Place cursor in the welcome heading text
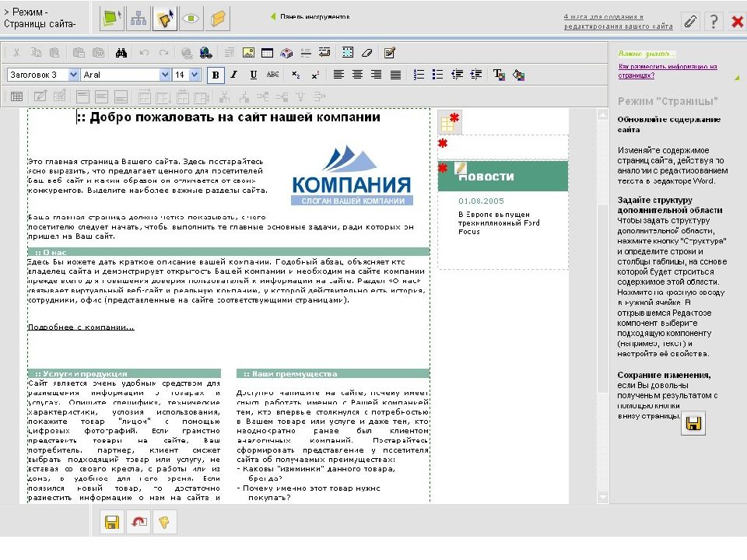The width and height of the screenshot is (747, 560). pos(229,117)
